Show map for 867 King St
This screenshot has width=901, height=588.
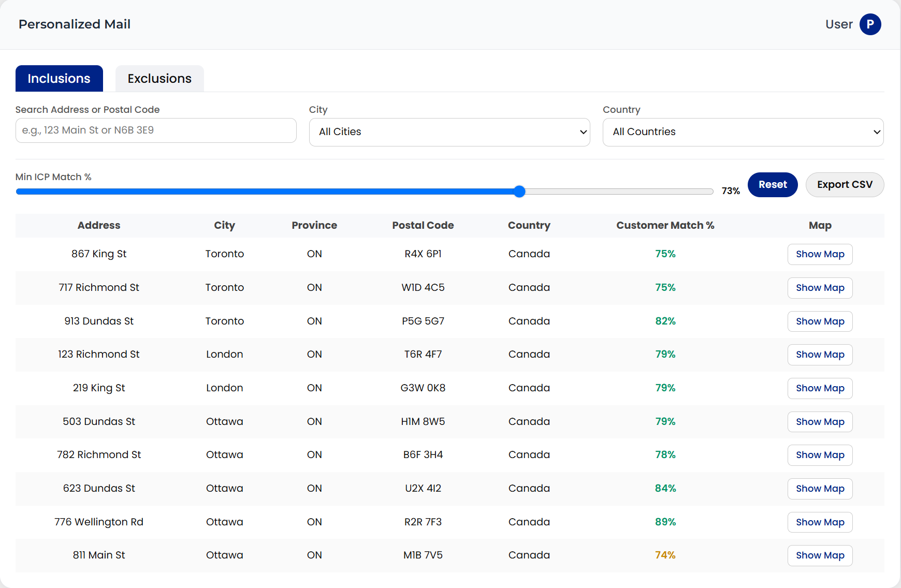[x=820, y=254]
